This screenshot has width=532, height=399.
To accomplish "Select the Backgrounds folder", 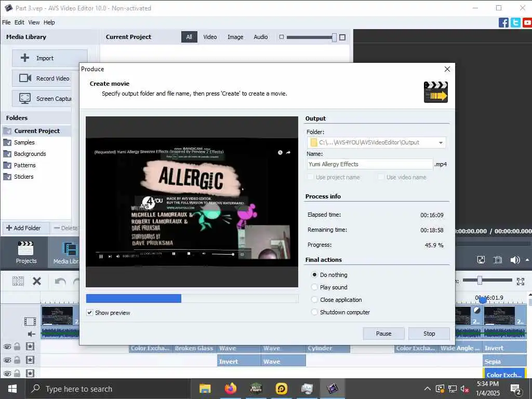I will pyautogui.click(x=30, y=154).
